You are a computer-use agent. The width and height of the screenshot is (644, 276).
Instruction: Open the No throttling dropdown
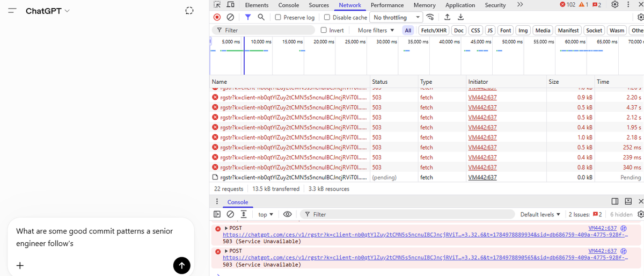pyautogui.click(x=397, y=17)
